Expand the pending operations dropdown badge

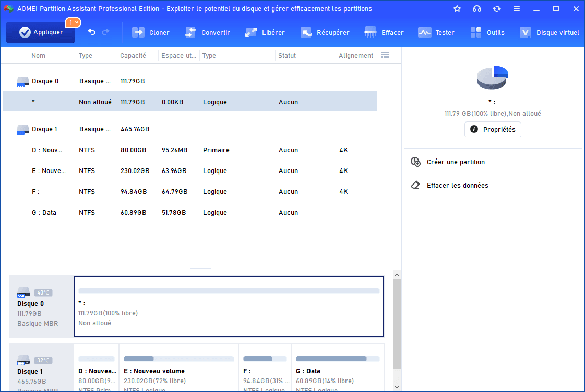(x=73, y=22)
